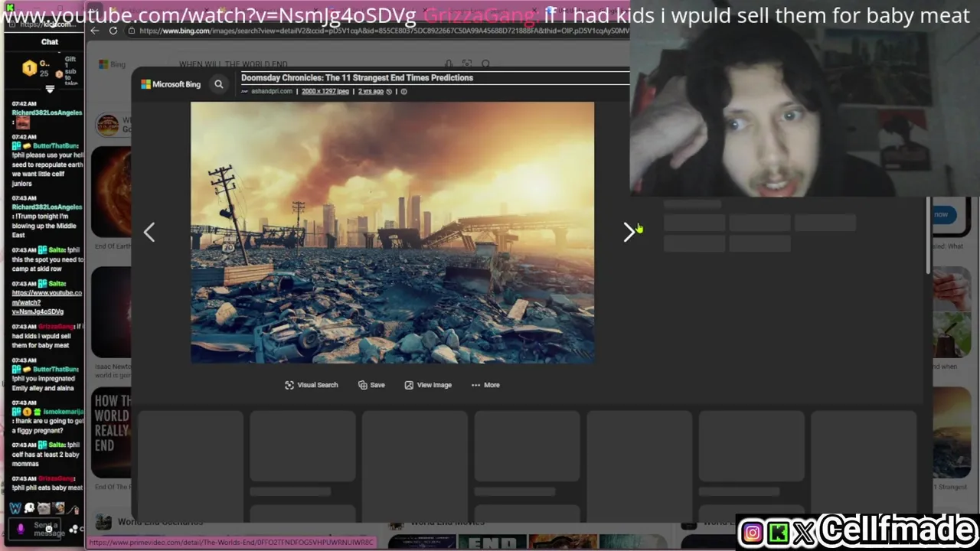Click the '2 yrs ago' date text

point(371,91)
